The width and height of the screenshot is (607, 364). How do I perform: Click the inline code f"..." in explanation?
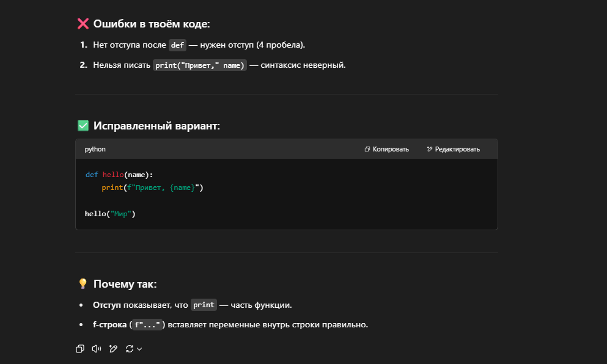[147, 324]
